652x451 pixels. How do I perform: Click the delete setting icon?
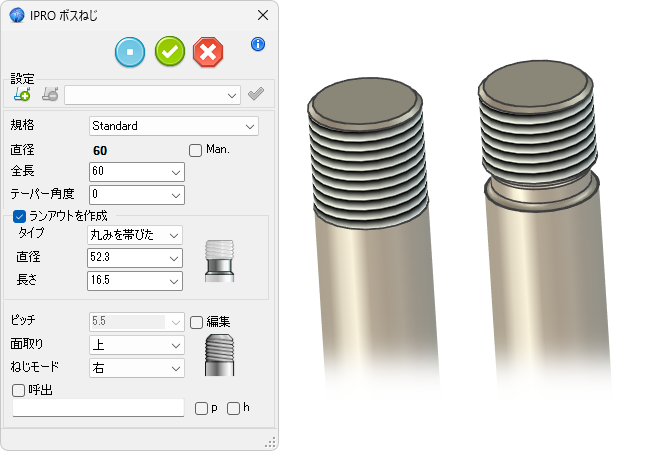[x=50, y=95]
